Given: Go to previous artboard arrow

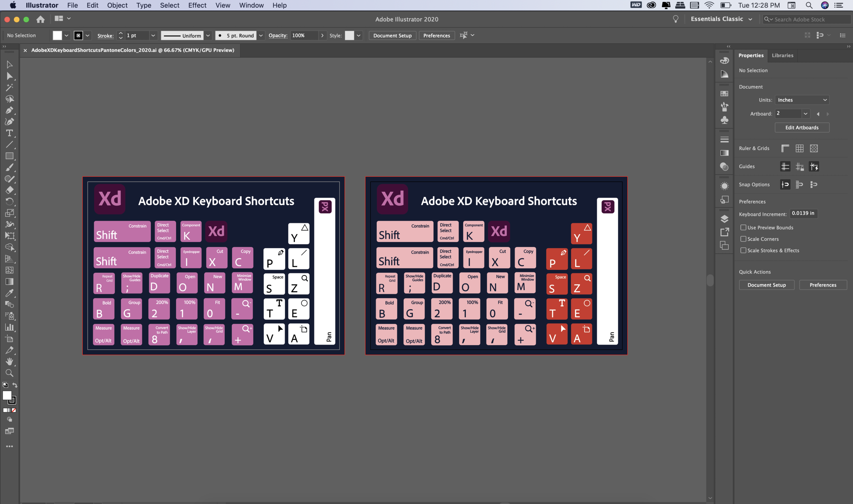Looking at the screenshot, I should (818, 114).
